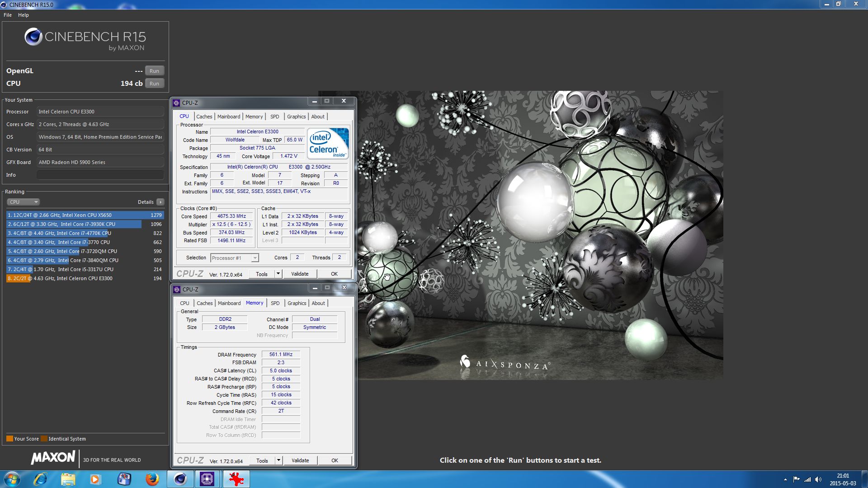This screenshot has width=868, height=488.
Task: Show hidden system tray icons
Action: pyautogui.click(x=785, y=479)
